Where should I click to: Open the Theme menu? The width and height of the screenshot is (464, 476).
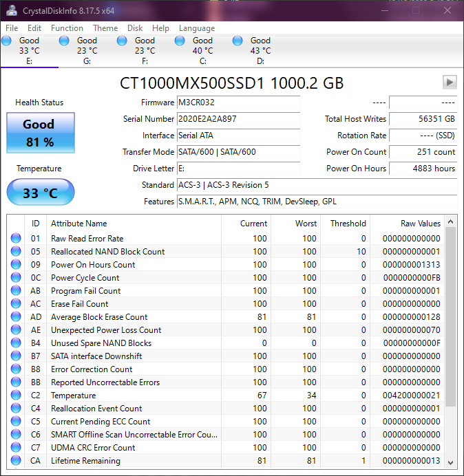tap(105, 28)
